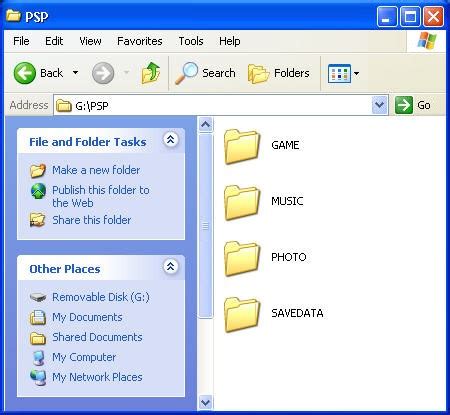Open My Documents link
The image size is (450, 415).
click(87, 317)
